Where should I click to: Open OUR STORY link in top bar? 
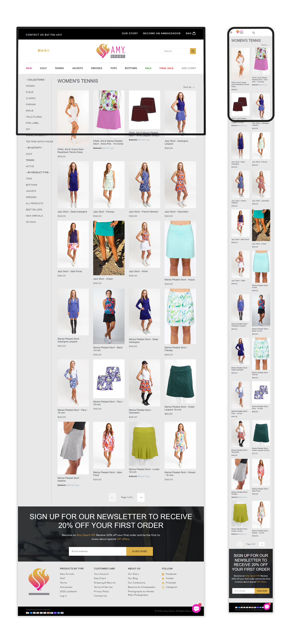(130, 33)
